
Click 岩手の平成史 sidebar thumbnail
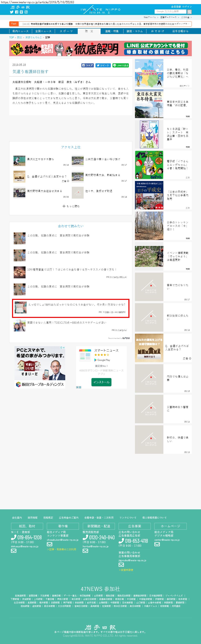149,195
